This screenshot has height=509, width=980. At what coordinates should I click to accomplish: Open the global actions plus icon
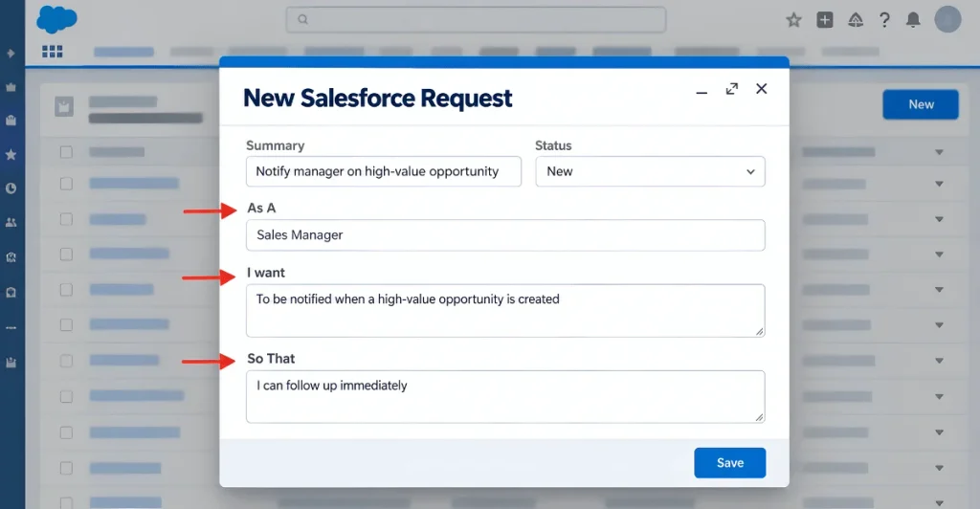click(825, 20)
